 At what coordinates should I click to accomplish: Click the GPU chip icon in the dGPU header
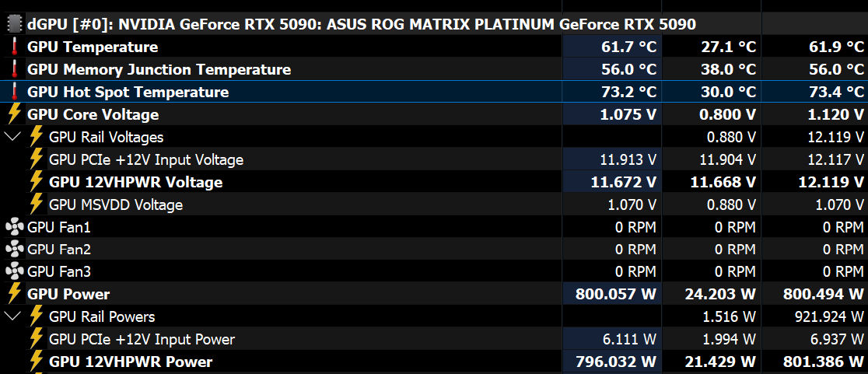click(13, 24)
